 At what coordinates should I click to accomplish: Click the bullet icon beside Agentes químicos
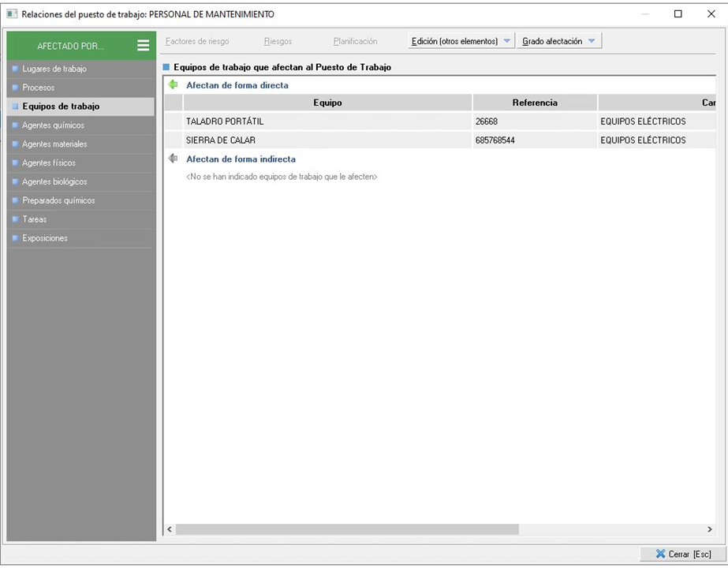coord(15,125)
